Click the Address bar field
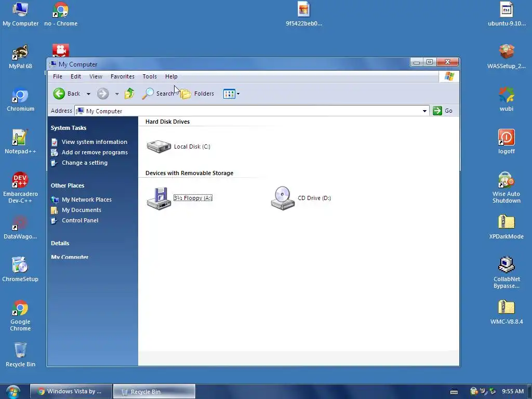The height and width of the screenshot is (399, 532). coord(251,111)
